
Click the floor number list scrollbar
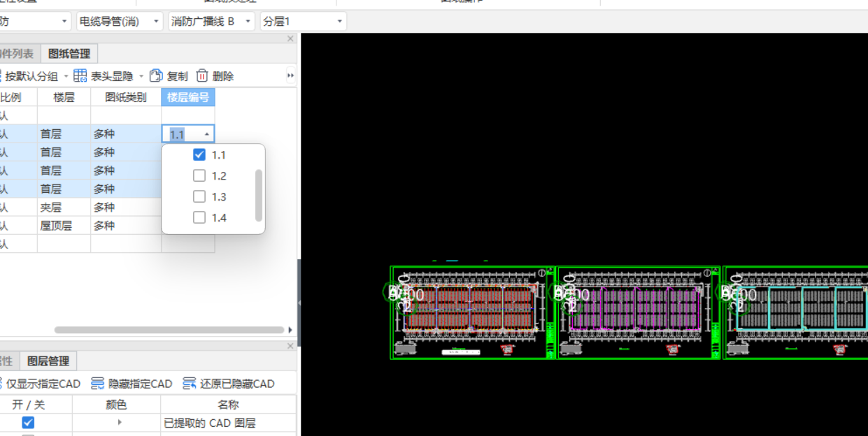(x=259, y=195)
